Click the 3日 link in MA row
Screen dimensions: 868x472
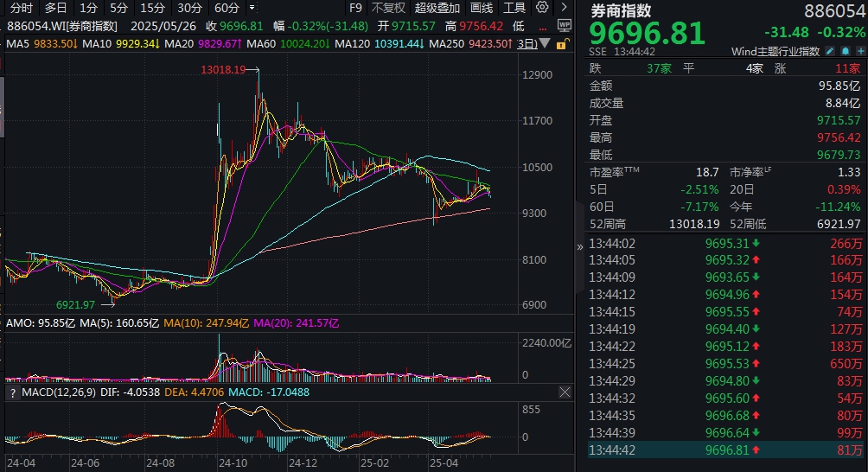click(527, 43)
